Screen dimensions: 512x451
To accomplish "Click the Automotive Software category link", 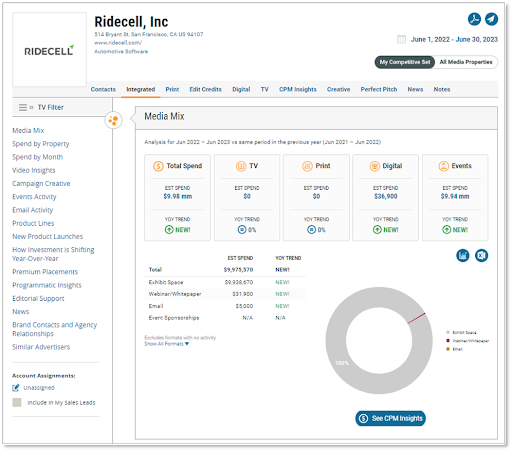I will coord(121,51).
